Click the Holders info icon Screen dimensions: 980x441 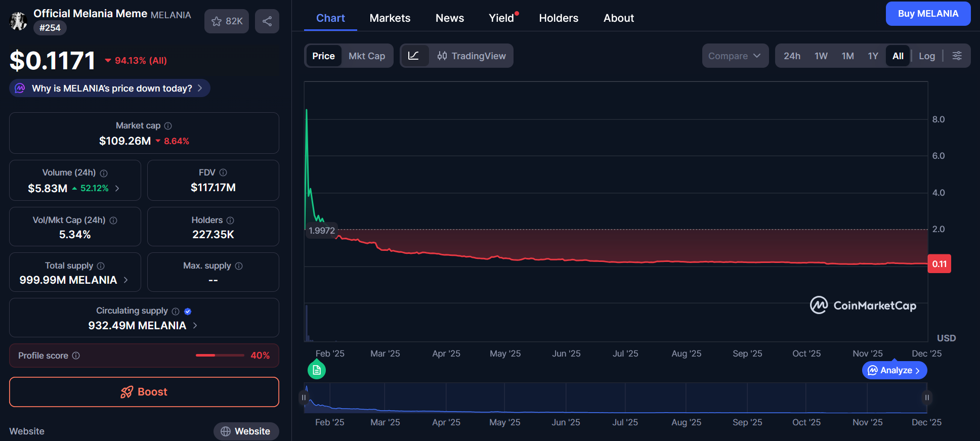230,221
